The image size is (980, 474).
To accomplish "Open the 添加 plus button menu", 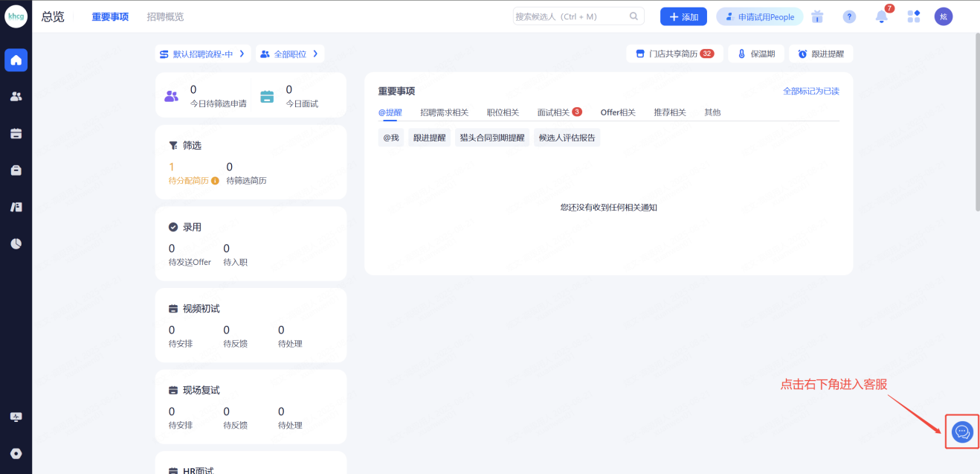I will (x=683, y=17).
